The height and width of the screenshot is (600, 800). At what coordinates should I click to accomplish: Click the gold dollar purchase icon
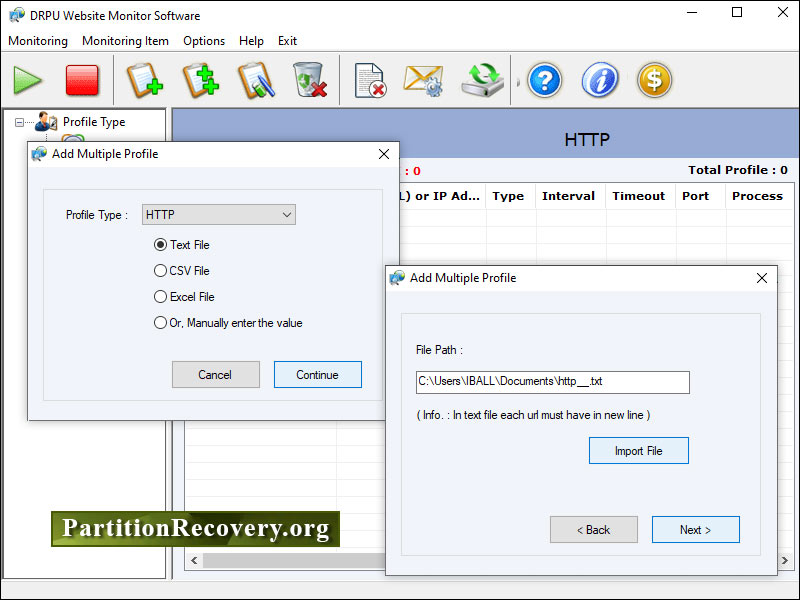coord(654,80)
